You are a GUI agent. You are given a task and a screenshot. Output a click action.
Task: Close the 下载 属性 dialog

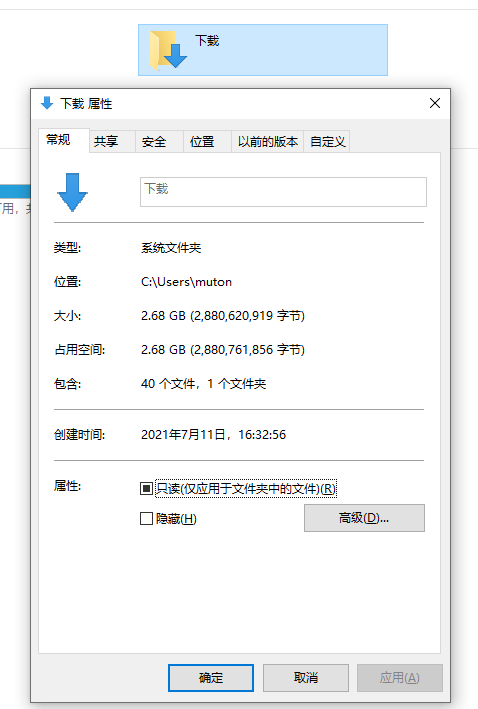435,103
